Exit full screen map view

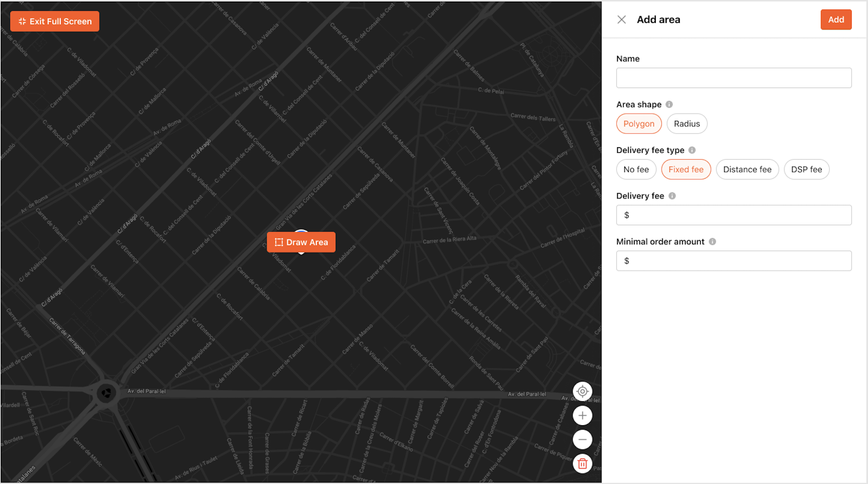(55, 21)
